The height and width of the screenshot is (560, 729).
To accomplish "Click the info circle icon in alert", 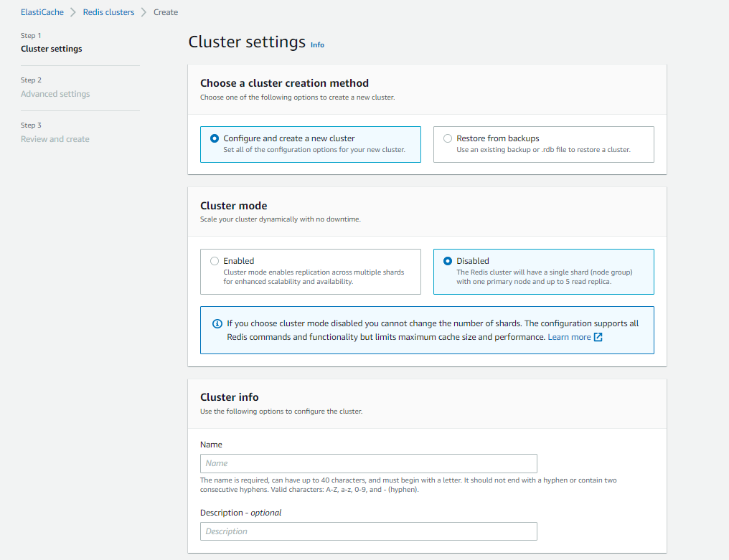I will [217, 324].
